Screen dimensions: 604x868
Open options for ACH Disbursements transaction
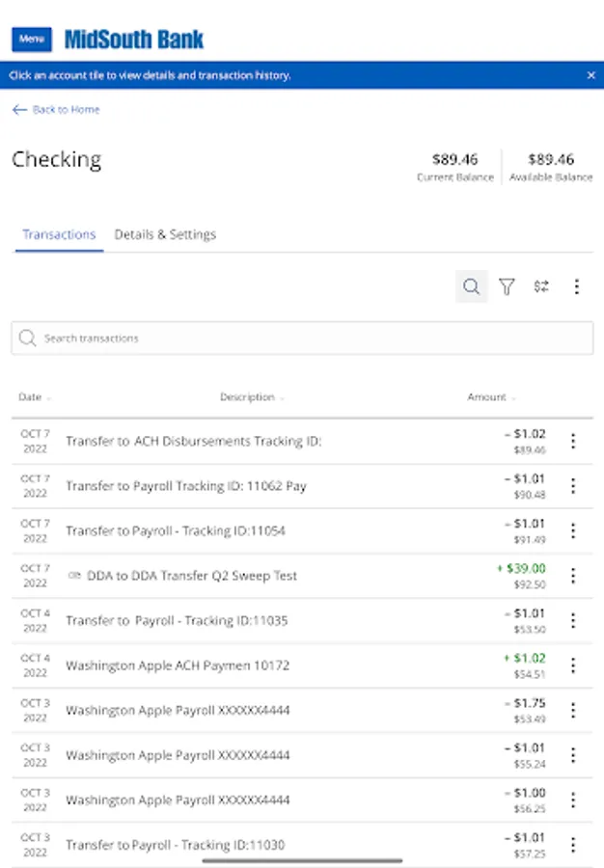pyautogui.click(x=573, y=442)
